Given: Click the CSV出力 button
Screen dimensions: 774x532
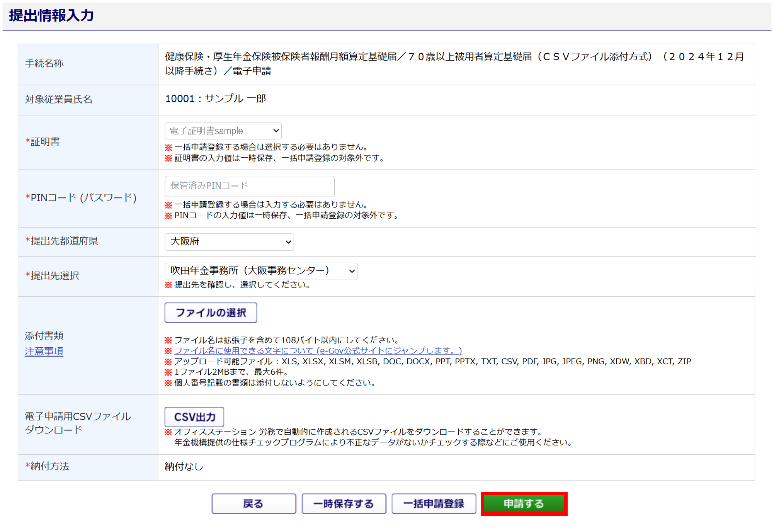Looking at the screenshot, I should [x=194, y=417].
